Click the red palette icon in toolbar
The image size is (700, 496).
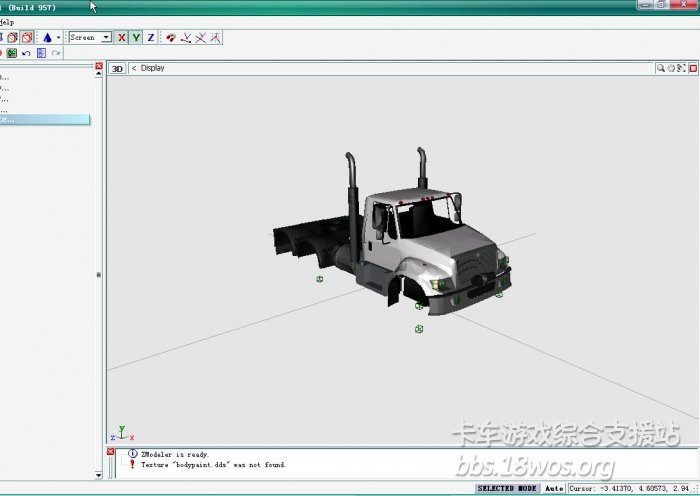click(x=170, y=37)
